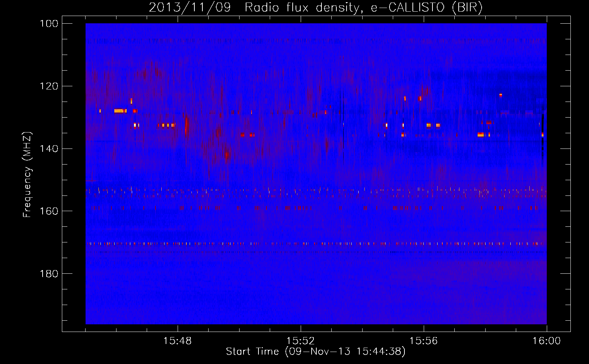The width and height of the screenshot is (589, 364).
Task: Click the time tick label '15:52'
Action: tap(300, 341)
